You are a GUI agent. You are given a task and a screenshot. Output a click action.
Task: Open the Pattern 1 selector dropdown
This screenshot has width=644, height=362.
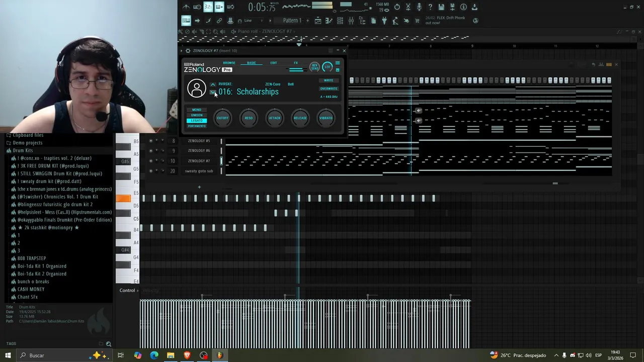coord(292,21)
